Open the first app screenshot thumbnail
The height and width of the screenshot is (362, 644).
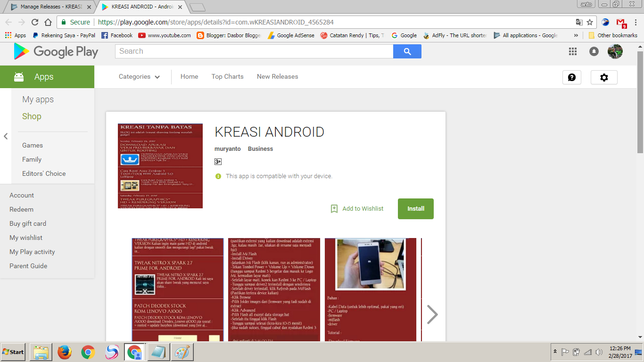pos(178,289)
